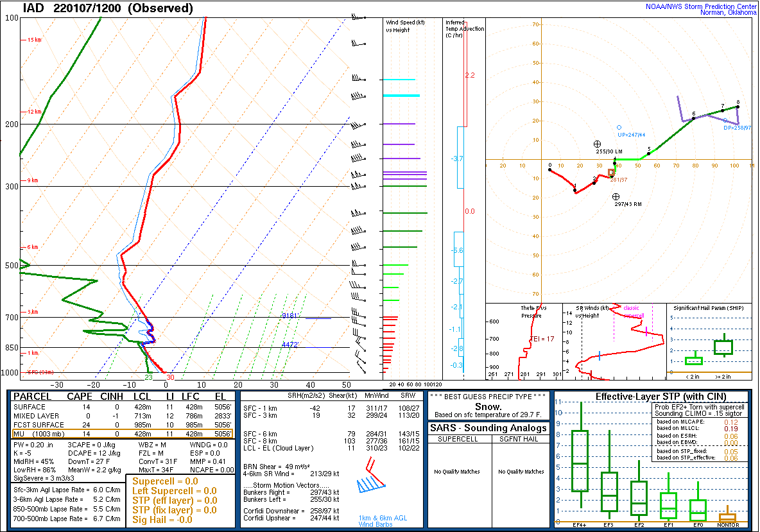Select the wind barb at the 500 mb level
Viewport: 760px width, 532px height.
pyautogui.click(x=359, y=264)
